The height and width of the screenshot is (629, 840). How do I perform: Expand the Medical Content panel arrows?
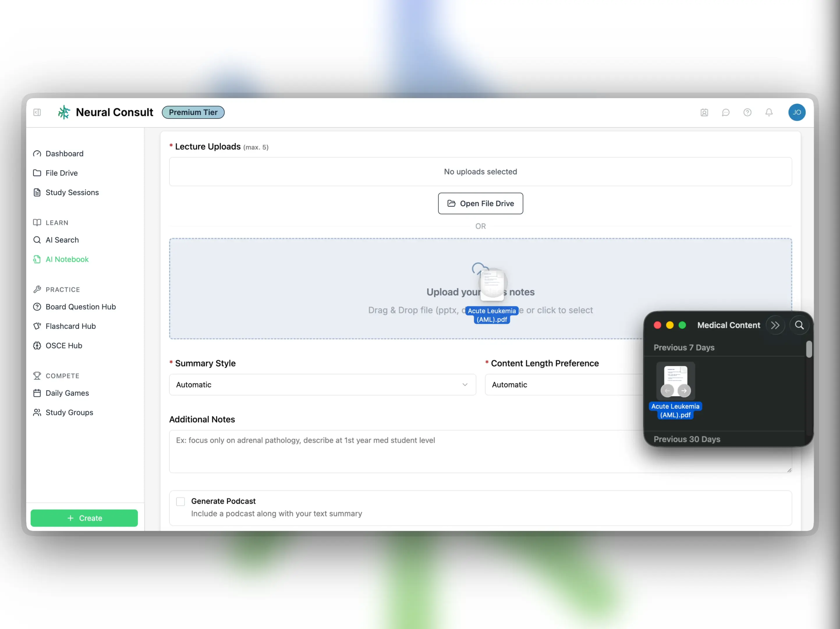pos(776,325)
